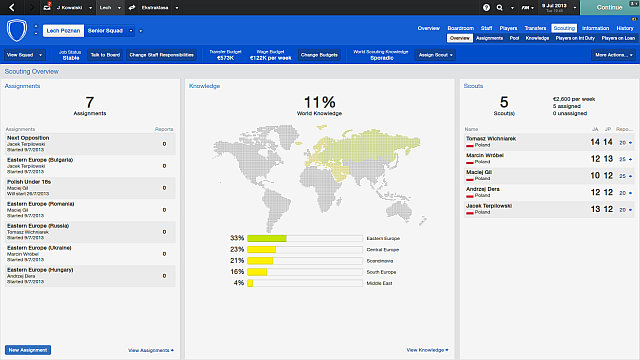Select the Assignments sub-tab
Screen dimensions: 640x360
(x=489, y=38)
